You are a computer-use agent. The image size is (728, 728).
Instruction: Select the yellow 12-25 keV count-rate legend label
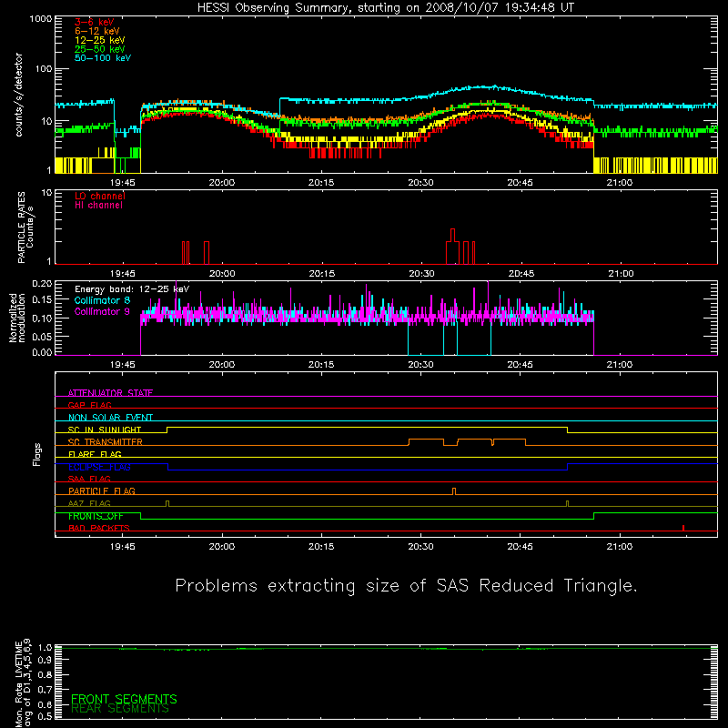100,40
